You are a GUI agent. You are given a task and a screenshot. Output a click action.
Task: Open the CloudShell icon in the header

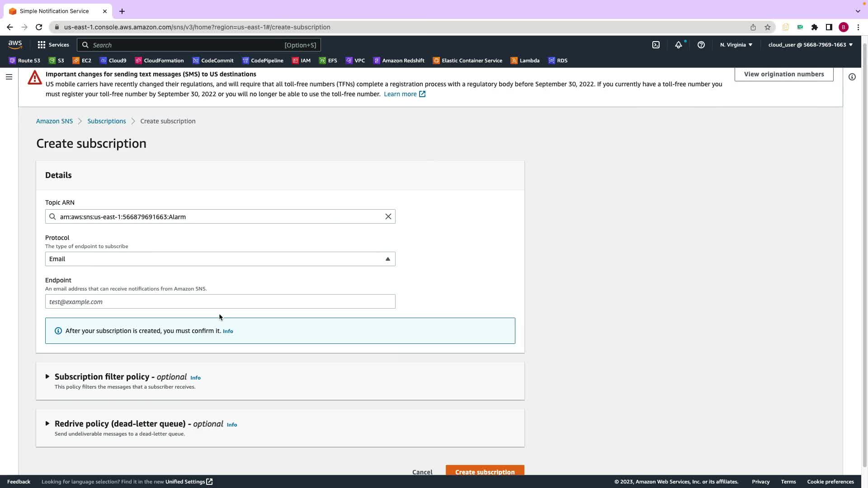coord(656,45)
